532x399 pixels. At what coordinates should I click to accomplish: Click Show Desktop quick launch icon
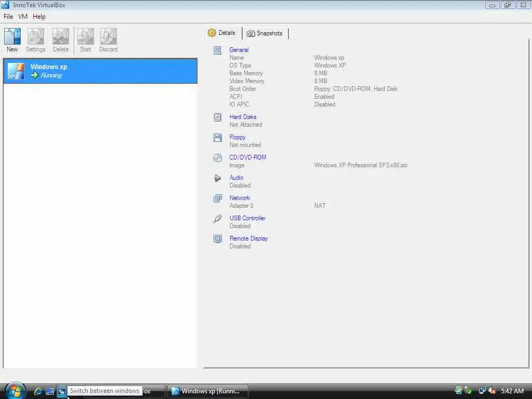point(49,391)
